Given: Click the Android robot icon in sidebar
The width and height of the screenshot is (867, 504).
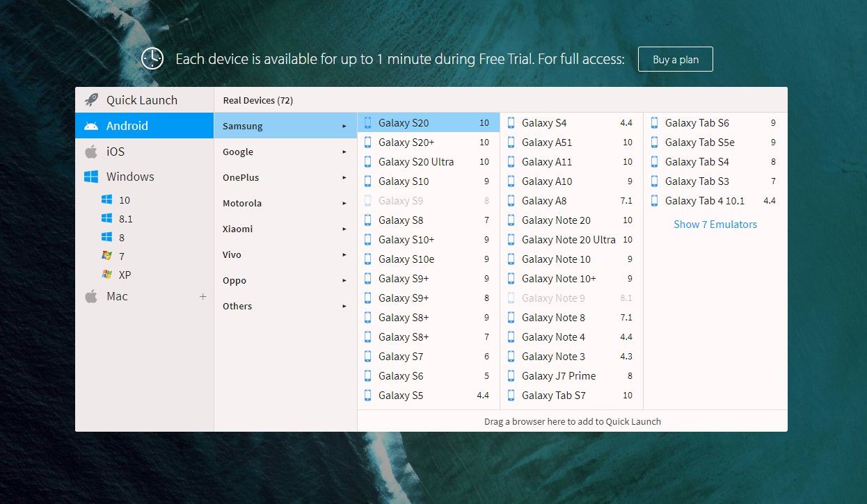Looking at the screenshot, I should [91, 126].
